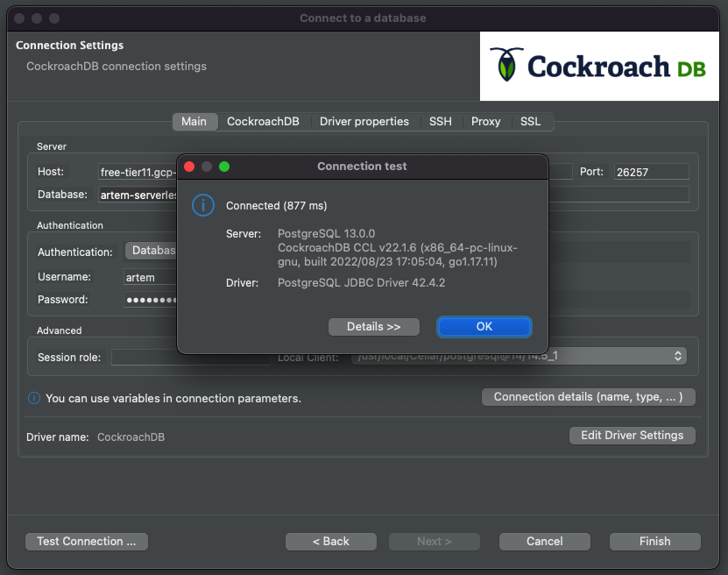Open the Local Client dropdown arrows
The height and width of the screenshot is (575, 728).
click(x=678, y=356)
